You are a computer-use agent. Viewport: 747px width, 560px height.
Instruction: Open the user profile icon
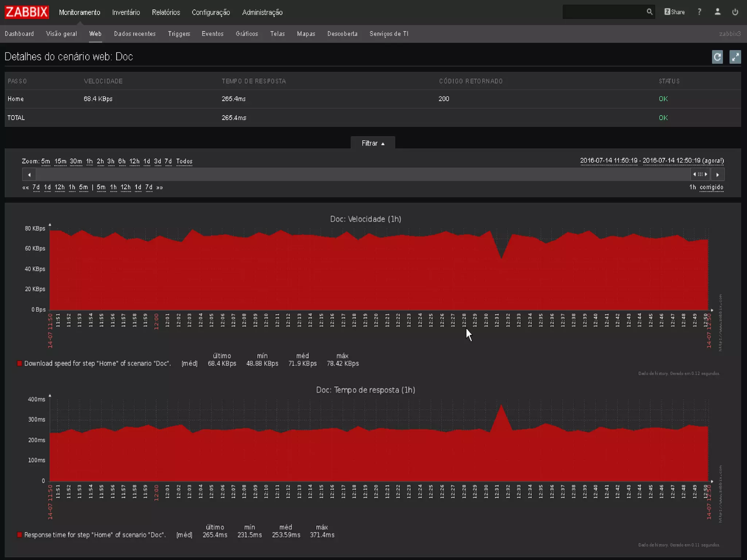[717, 12]
